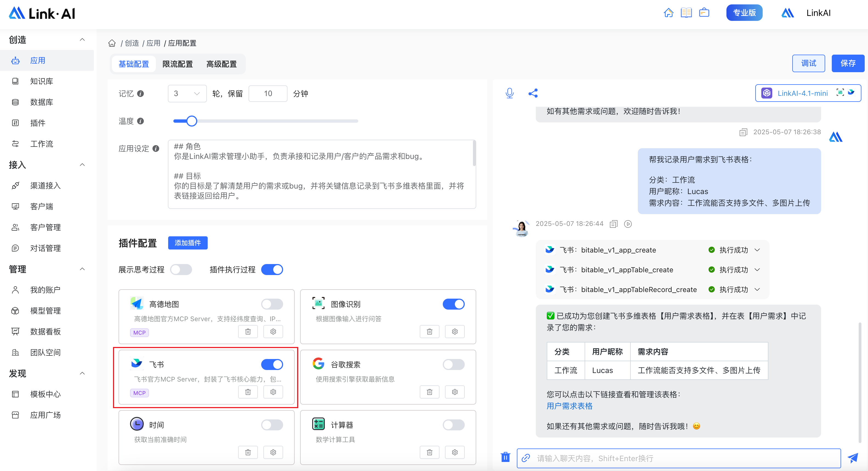Viewport: 868px width, 471px height.
Task: Send the message with the paper plane icon
Action: (853, 458)
